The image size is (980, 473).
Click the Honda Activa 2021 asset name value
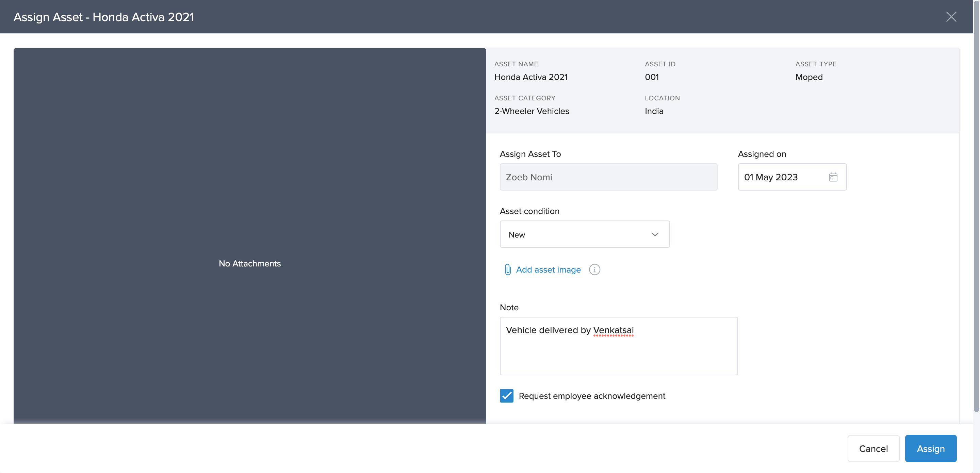(530, 77)
